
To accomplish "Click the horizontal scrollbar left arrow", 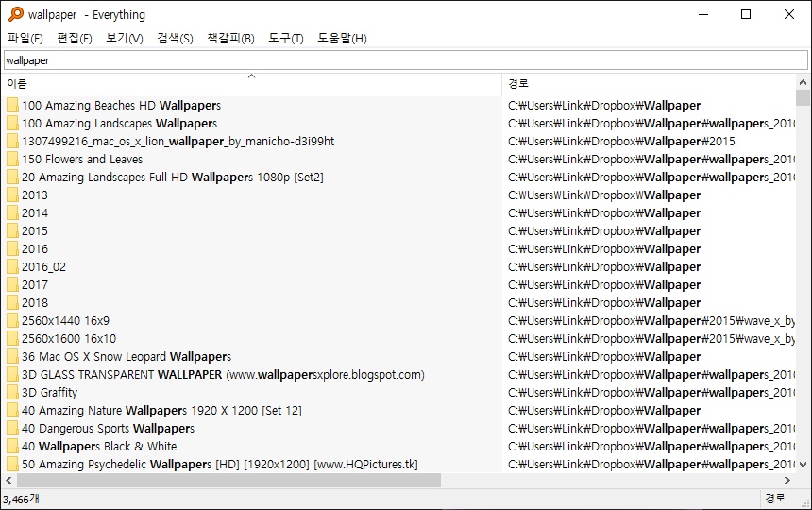I will pos(8,481).
